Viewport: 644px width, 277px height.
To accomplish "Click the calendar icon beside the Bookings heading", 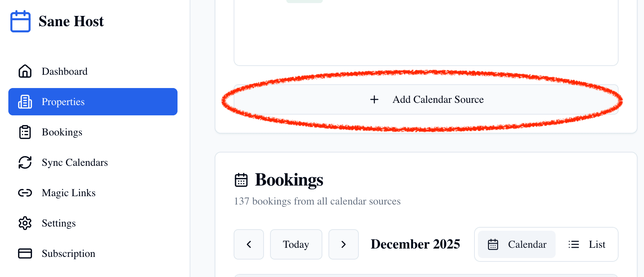I will 241,181.
